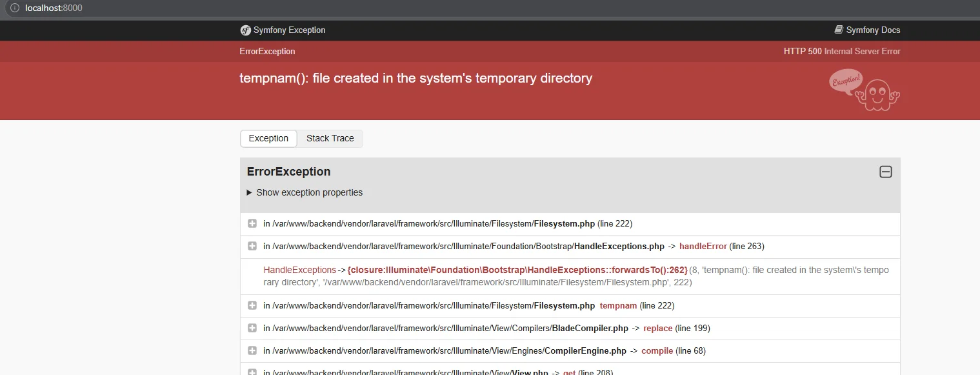
Task: Click HTTP 500 Internal Server Error text
Action: pos(842,51)
